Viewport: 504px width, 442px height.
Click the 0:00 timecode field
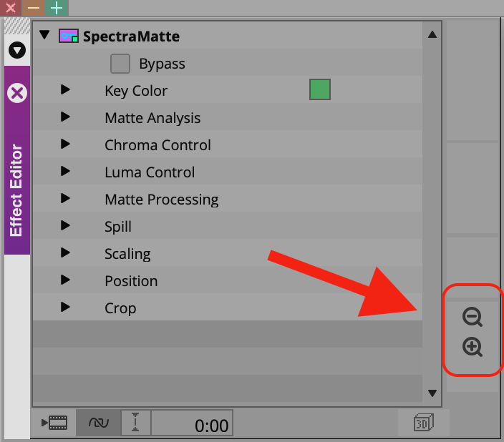click(x=192, y=423)
